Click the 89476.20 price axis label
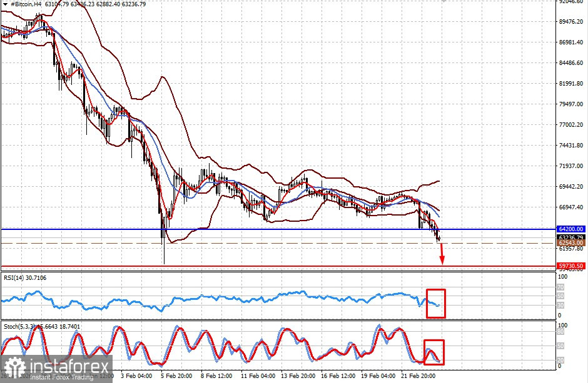Screen dimensions: 588x383 [x=570, y=22]
